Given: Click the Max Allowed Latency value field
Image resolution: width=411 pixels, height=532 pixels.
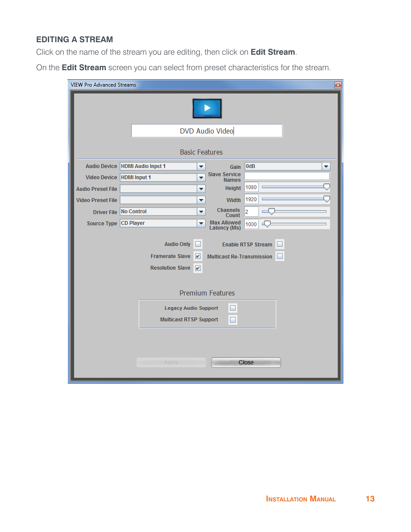Looking at the screenshot, I should tap(252, 224).
